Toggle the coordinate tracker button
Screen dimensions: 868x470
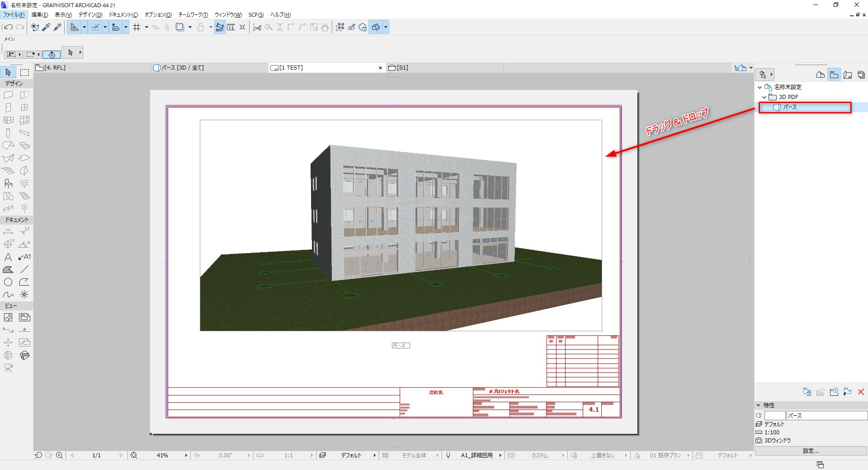pyautogui.click(x=116, y=27)
